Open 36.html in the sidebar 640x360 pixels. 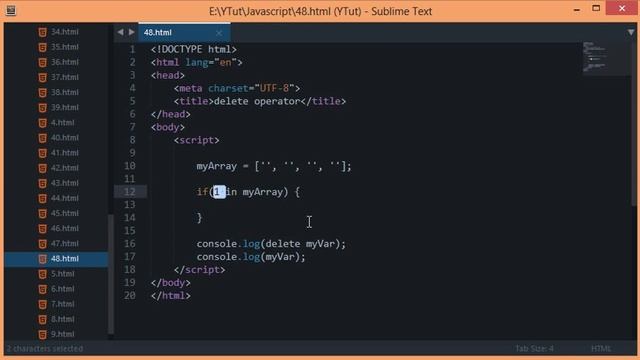[64, 62]
